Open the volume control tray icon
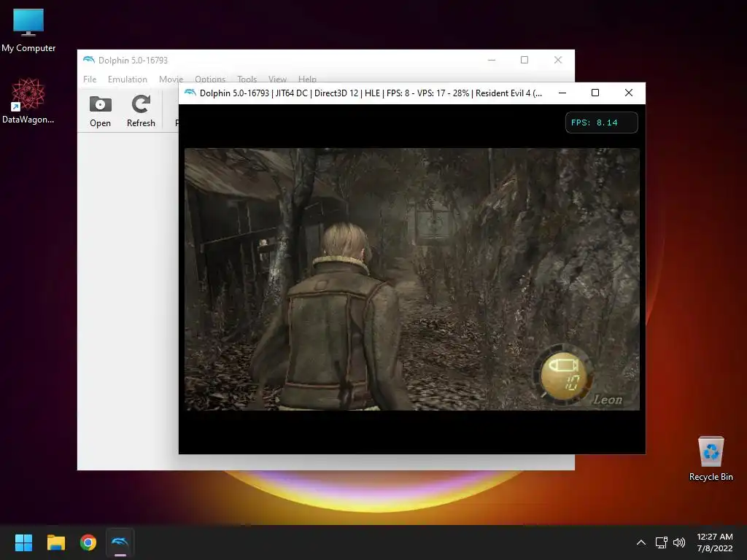Viewport: 747px width, 560px height. (679, 542)
